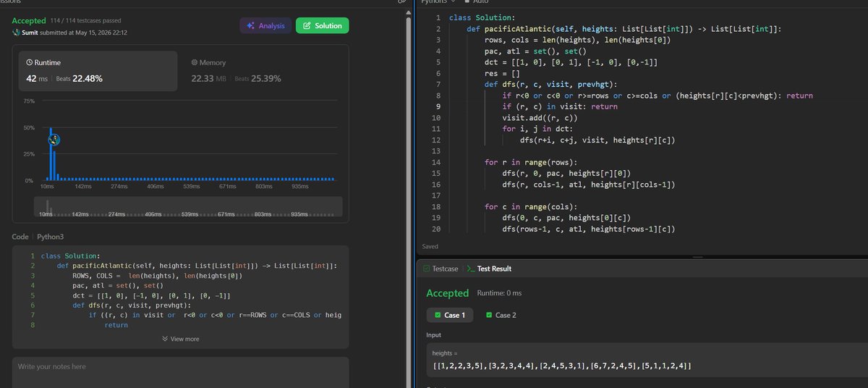Click the 'ROWS, COLS' line in submitted code
The width and height of the screenshot is (868, 388).
pos(158,276)
